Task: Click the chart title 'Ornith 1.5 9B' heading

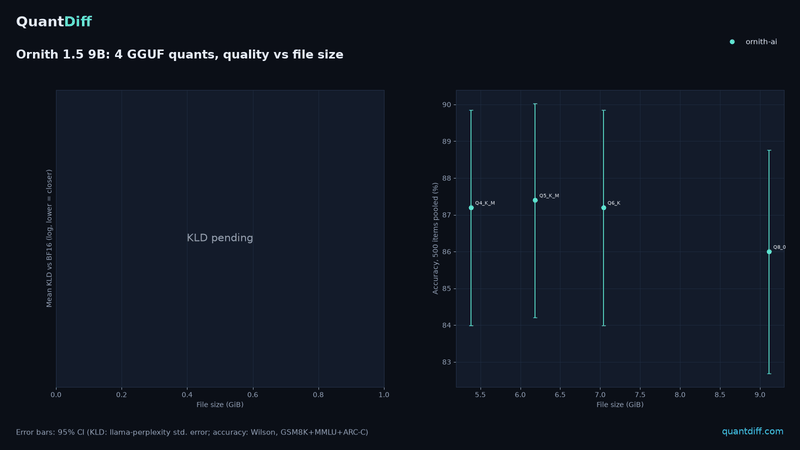Action: 180,55
